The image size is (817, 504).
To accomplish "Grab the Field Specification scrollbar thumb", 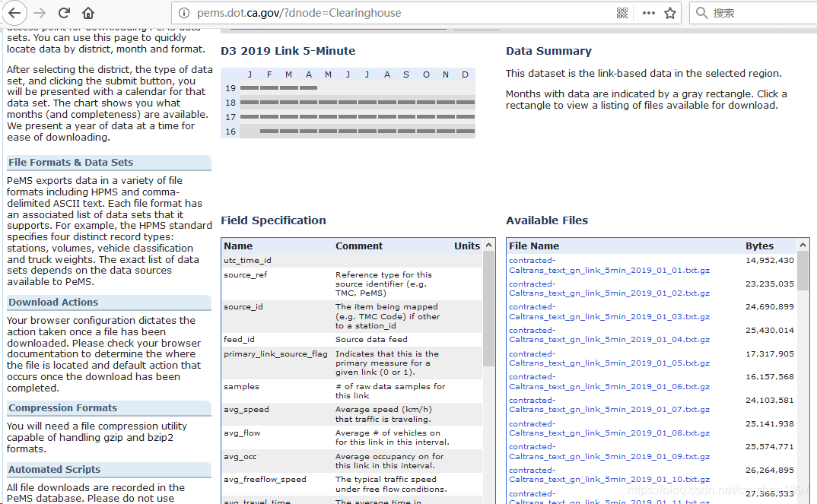I will coord(488,309).
